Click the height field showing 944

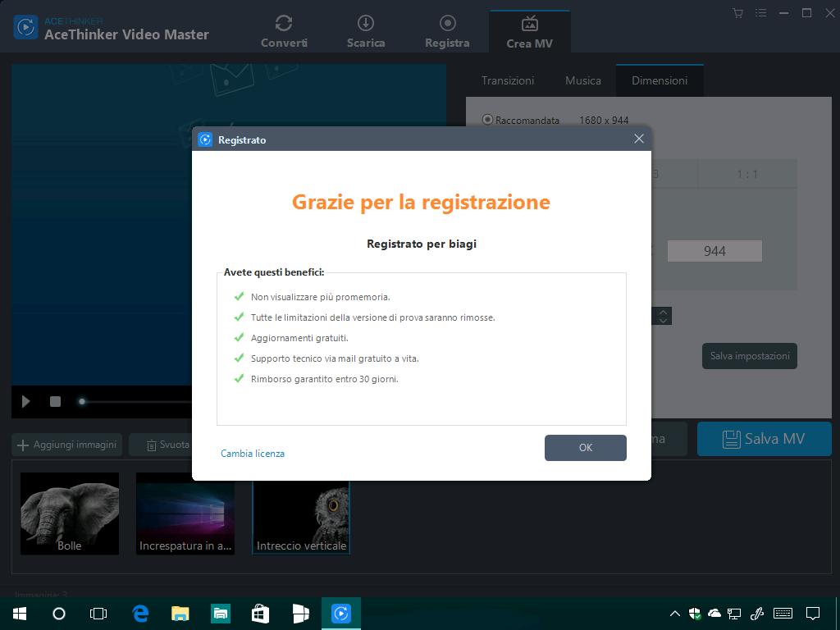(x=714, y=251)
